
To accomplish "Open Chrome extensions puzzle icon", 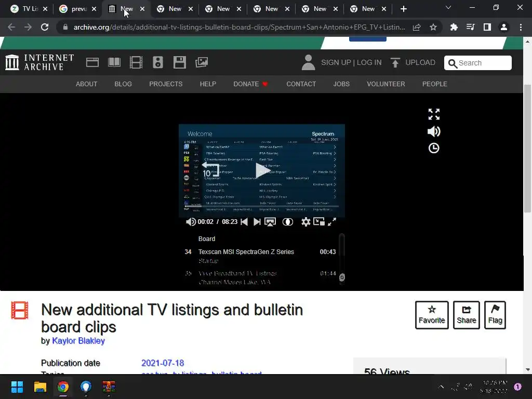I will tap(454, 27).
